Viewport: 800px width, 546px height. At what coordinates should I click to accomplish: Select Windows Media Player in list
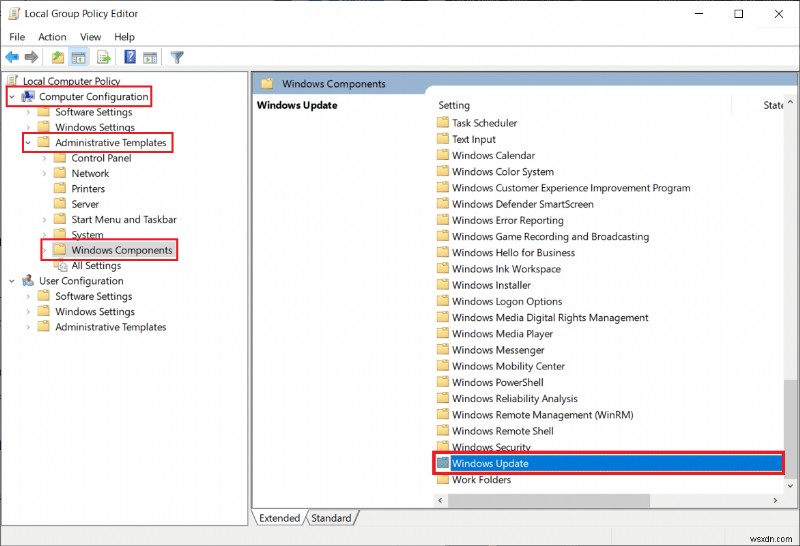tap(502, 334)
